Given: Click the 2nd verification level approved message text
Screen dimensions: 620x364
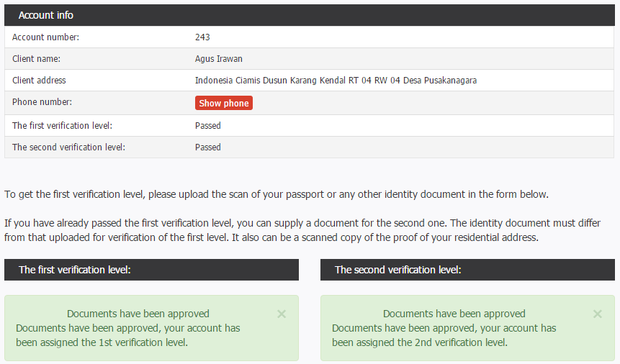Looking at the screenshot, I should [x=444, y=335].
